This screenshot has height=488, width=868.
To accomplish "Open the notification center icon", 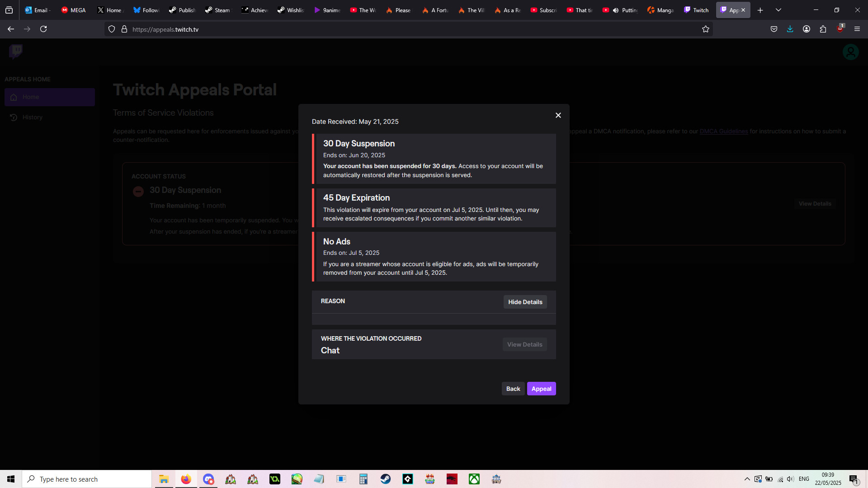I will tap(854, 479).
